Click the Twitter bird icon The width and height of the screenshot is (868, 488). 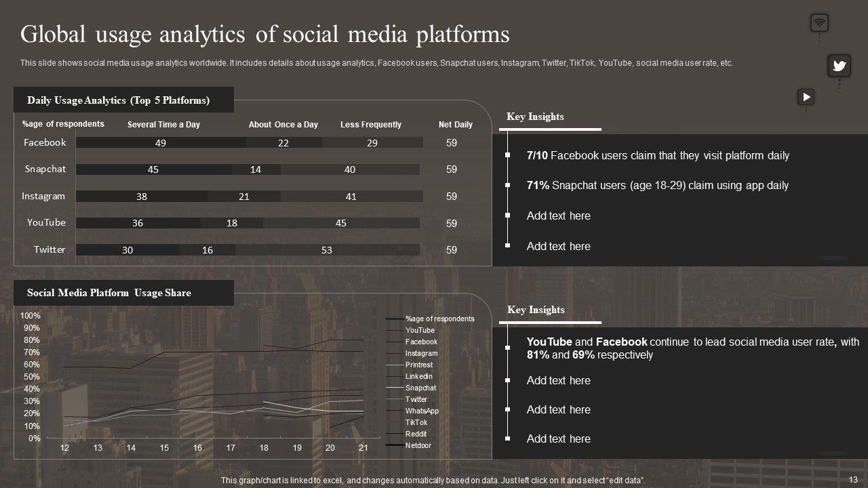(x=839, y=66)
